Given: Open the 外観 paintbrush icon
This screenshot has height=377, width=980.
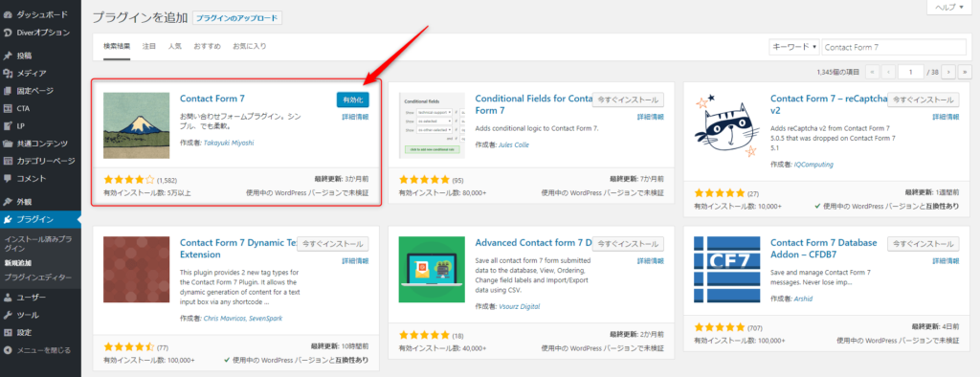Looking at the screenshot, I should (x=8, y=202).
